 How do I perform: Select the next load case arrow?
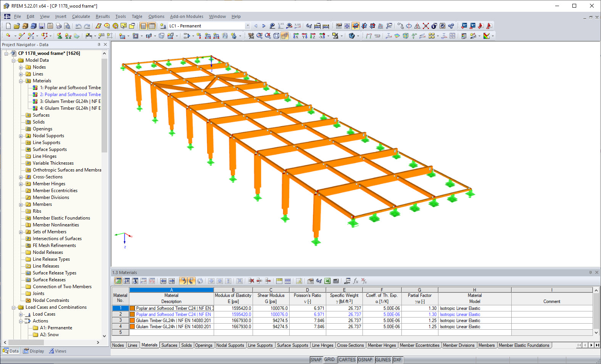[264, 26]
